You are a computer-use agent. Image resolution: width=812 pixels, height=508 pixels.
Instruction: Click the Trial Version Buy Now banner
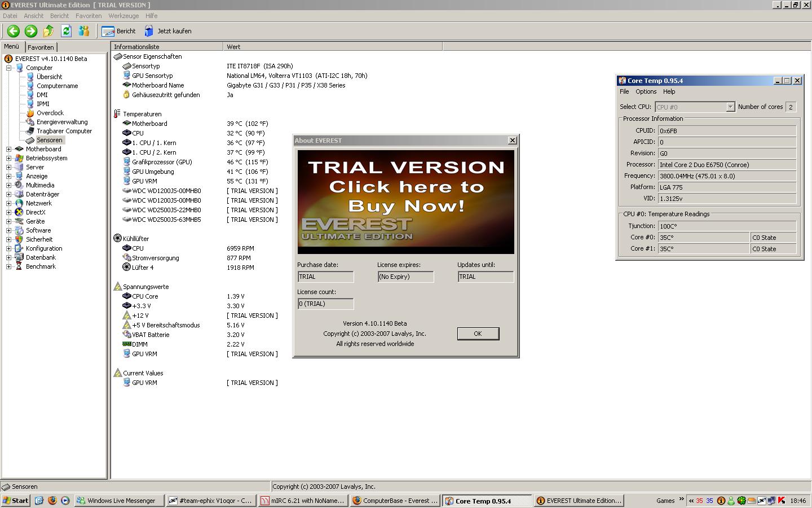point(406,202)
